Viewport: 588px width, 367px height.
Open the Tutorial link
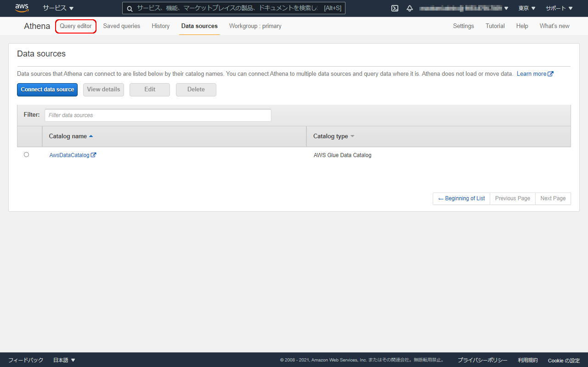[x=495, y=26]
